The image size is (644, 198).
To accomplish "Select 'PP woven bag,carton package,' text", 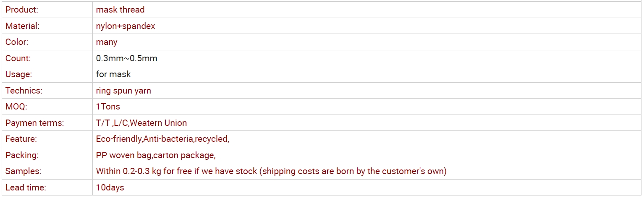I will tap(156, 155).
